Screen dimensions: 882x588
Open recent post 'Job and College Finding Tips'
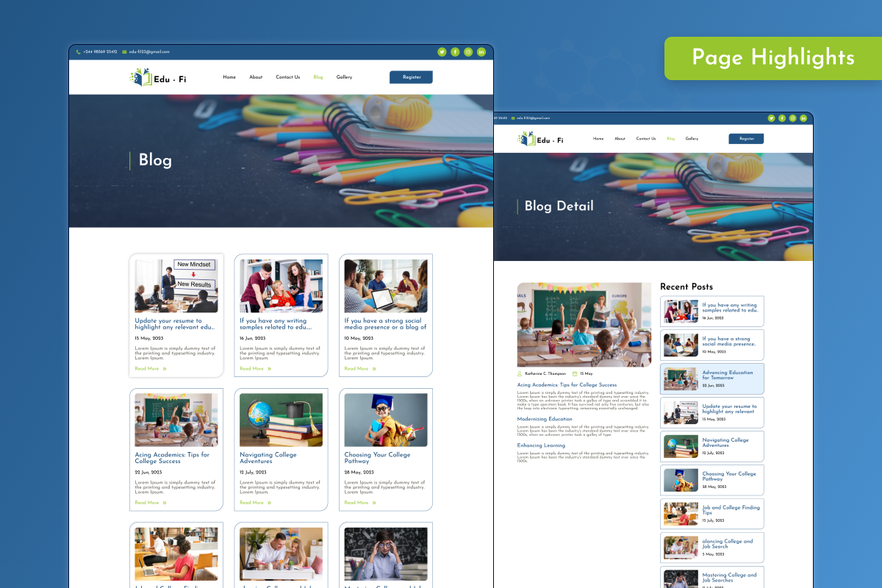(x=712, y=514)
